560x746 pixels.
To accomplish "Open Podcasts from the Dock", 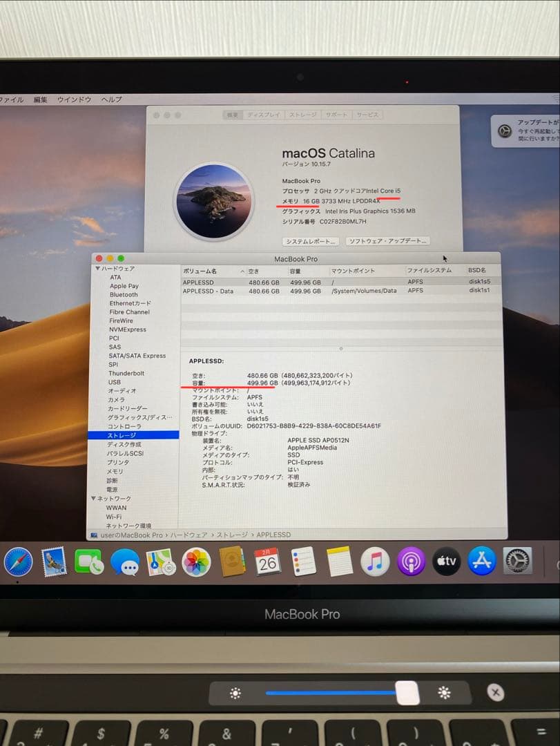I will [411, 562].
